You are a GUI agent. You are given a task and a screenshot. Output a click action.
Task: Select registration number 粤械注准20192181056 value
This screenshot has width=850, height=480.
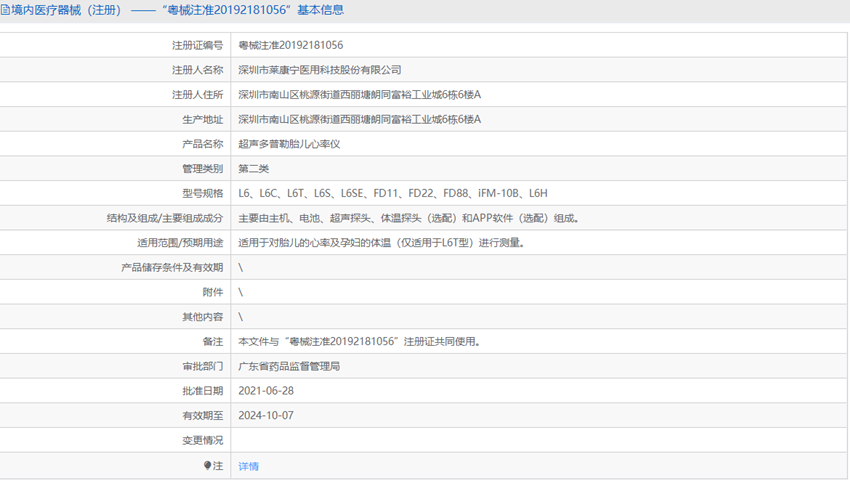pos(291,46)
